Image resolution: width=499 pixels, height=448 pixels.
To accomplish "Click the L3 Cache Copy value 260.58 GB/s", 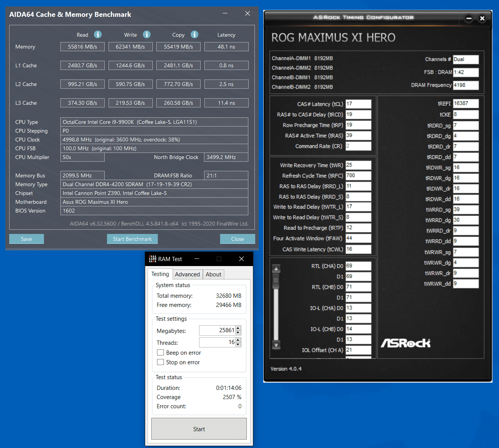I will tap(178, 103).
